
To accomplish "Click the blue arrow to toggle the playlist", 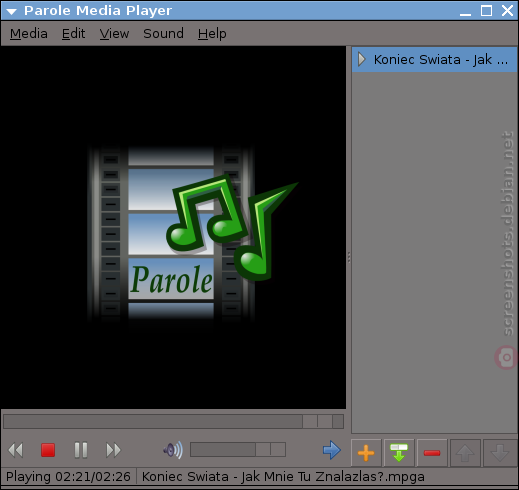I will point(332,450).
